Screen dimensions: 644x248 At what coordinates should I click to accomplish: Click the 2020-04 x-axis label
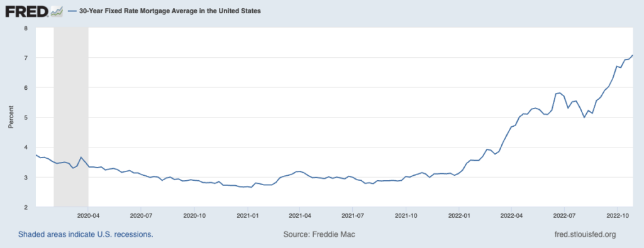pos(88,214)
